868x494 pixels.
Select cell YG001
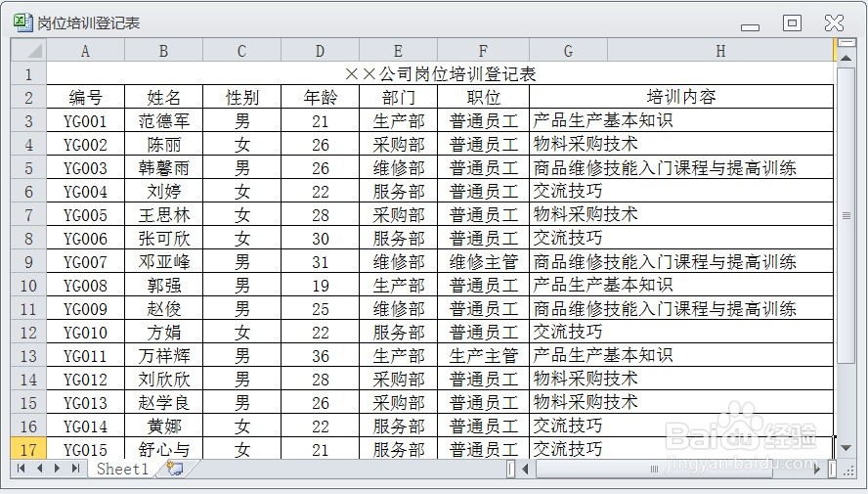86,120
